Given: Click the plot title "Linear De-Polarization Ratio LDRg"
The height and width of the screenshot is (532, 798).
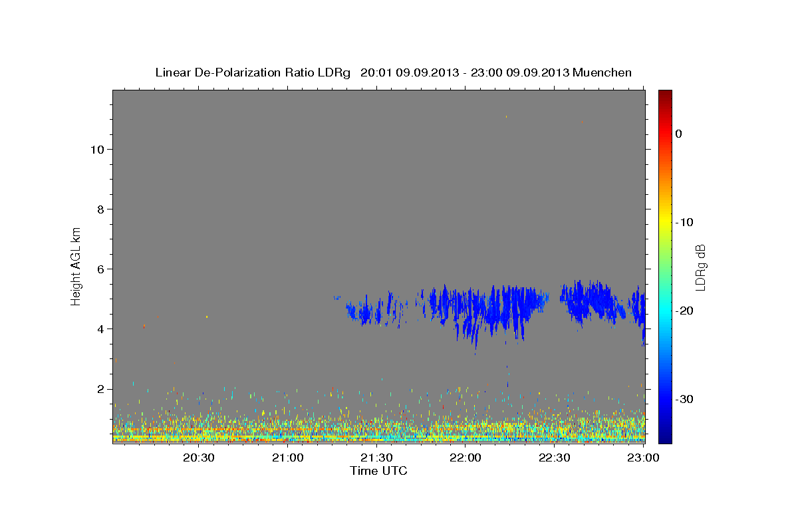Looking at the screenshot, I should tap(253, 72).
